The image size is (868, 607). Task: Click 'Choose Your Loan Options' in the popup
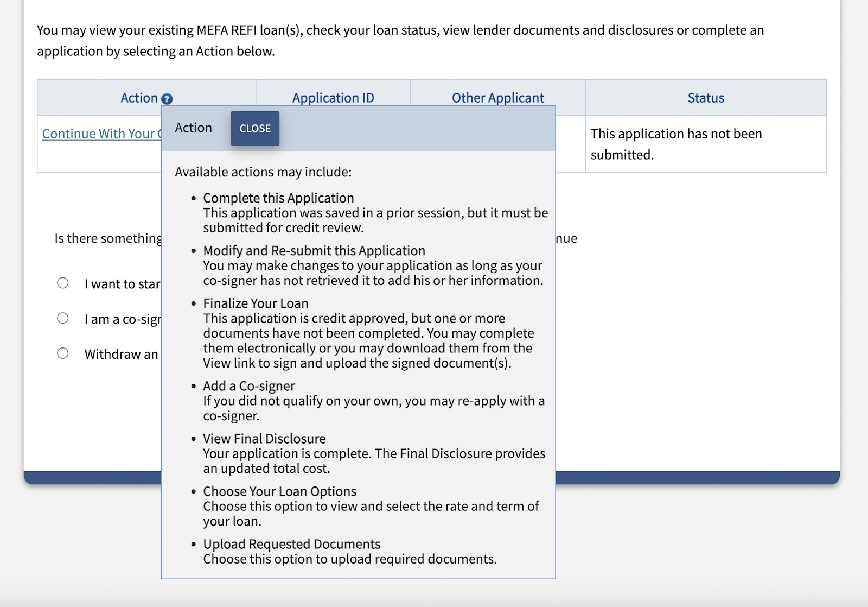(x=280, y=491)
